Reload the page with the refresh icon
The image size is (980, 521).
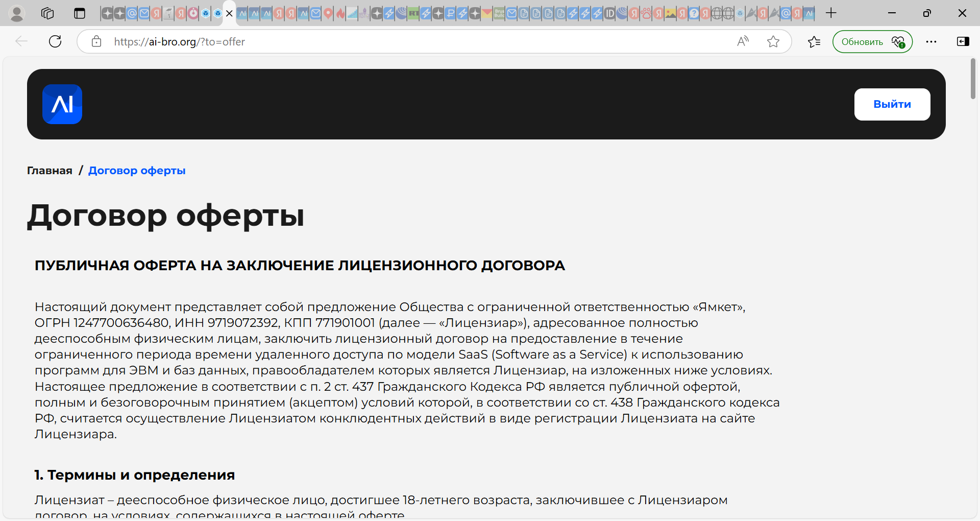click(x=55, y=41)
